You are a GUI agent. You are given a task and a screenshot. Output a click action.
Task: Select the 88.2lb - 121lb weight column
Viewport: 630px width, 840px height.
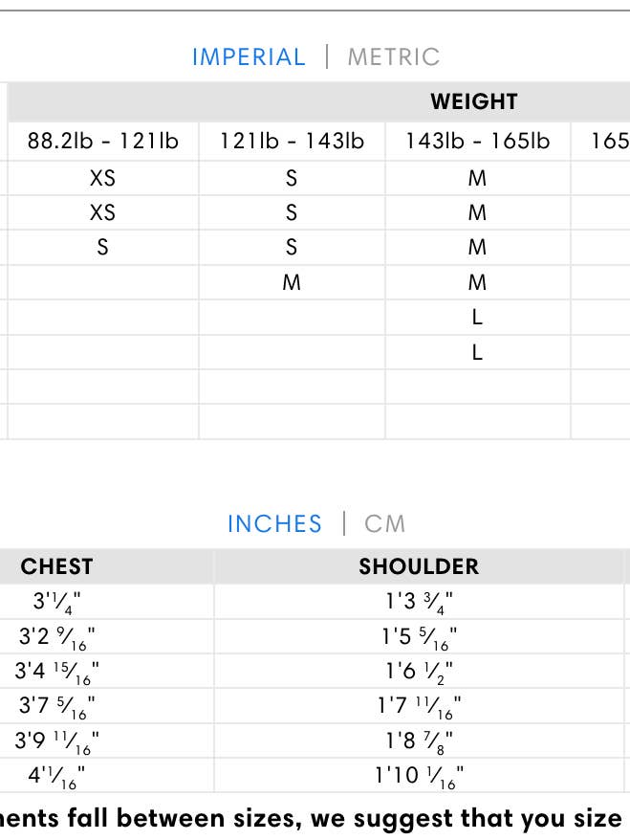pyautogui.click(x=102, y=142)
